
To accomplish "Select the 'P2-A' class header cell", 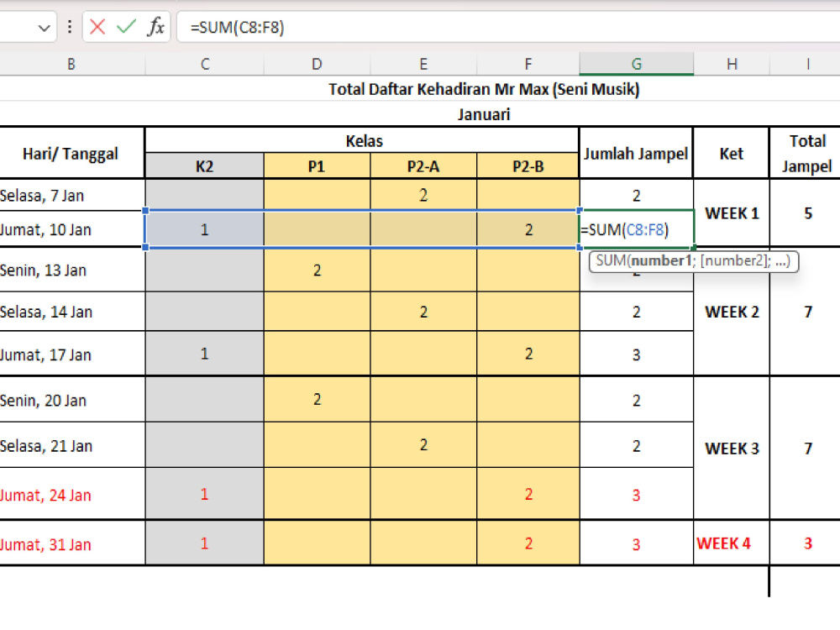I will click(x=423, y=166).
